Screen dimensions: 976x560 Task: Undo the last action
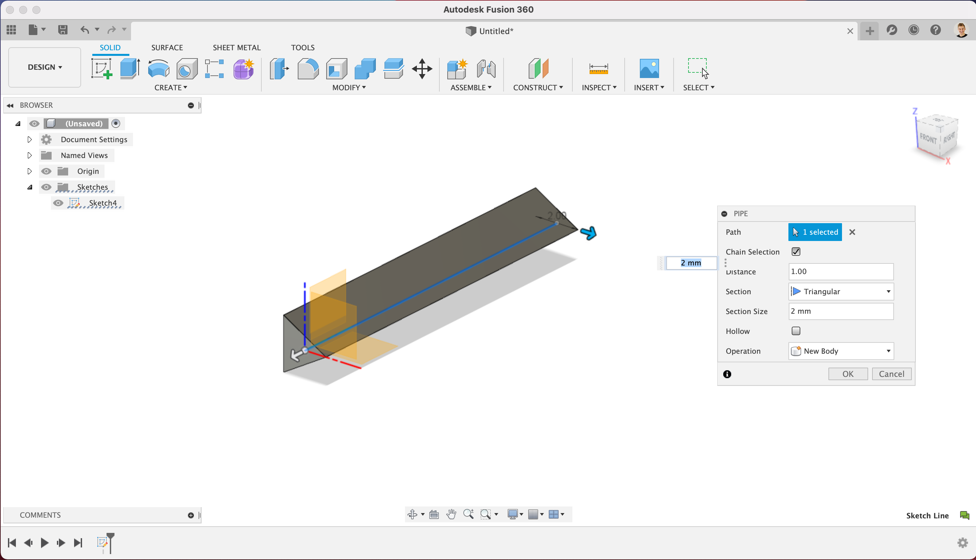pyautogui.click(x=85, y=30)
